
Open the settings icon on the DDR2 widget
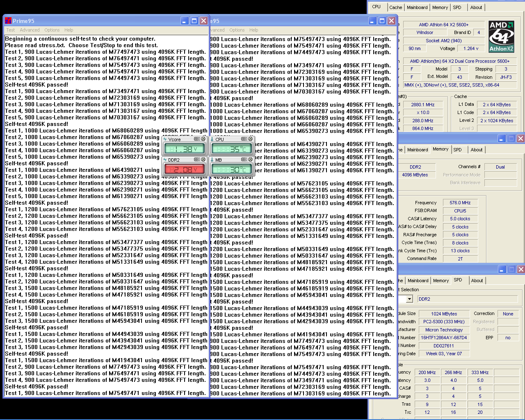pyautogui.click(x=197, y=159)
